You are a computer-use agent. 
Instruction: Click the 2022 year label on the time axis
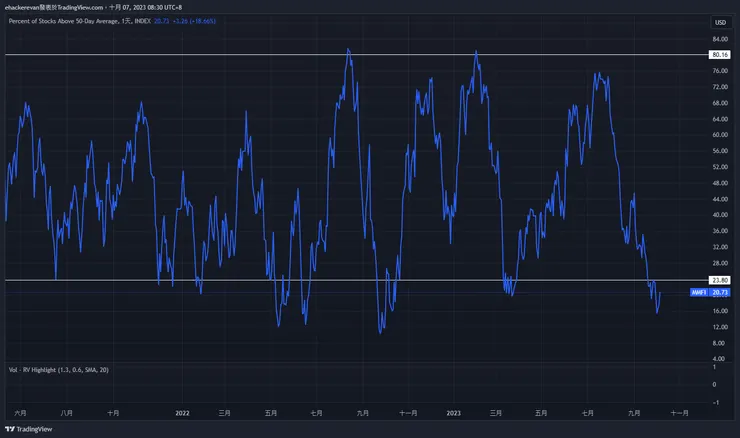point(182,413)
